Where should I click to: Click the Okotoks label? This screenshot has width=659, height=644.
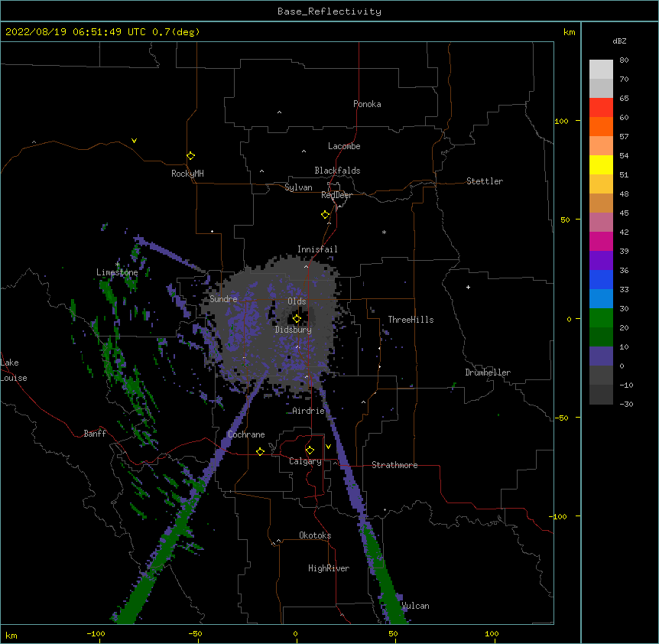pos(315,535)
